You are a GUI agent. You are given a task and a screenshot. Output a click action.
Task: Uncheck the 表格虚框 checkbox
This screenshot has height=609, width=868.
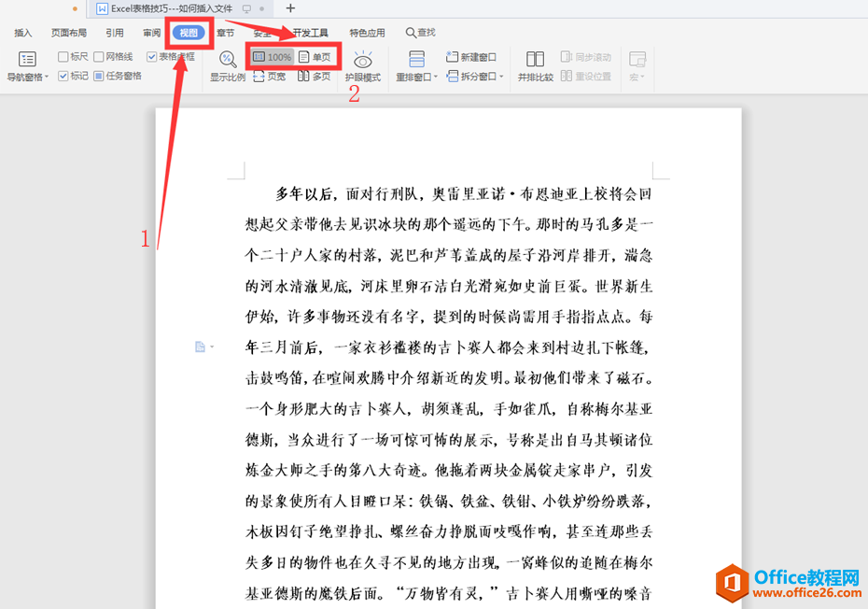[152, 57]
